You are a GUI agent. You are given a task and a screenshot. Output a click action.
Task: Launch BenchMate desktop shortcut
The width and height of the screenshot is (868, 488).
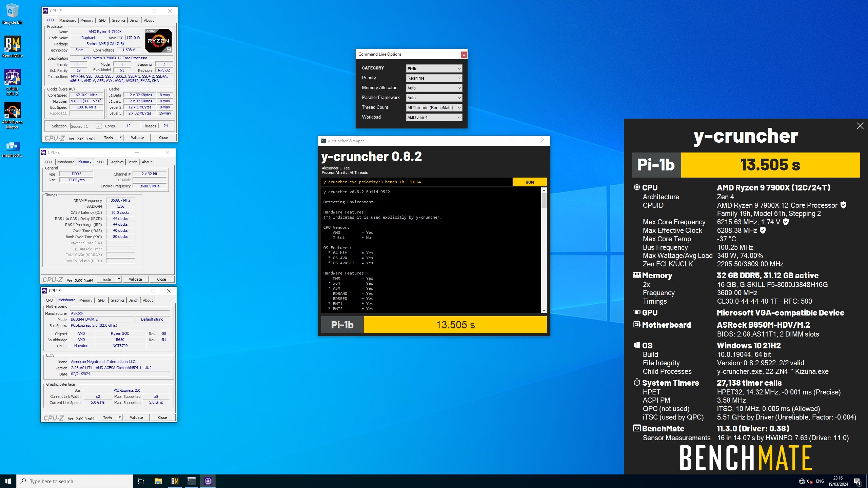pos(13,46)
